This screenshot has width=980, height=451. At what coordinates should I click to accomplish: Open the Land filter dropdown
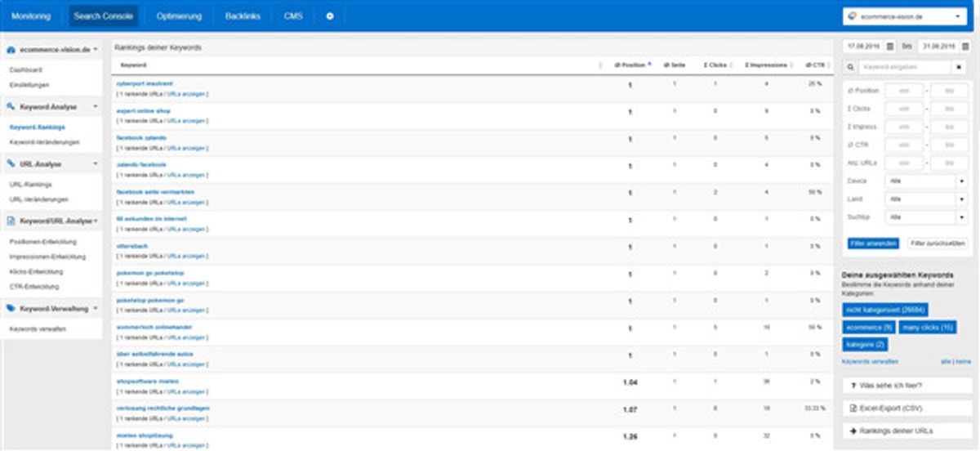pyautogui.click(x=927, y=199)
